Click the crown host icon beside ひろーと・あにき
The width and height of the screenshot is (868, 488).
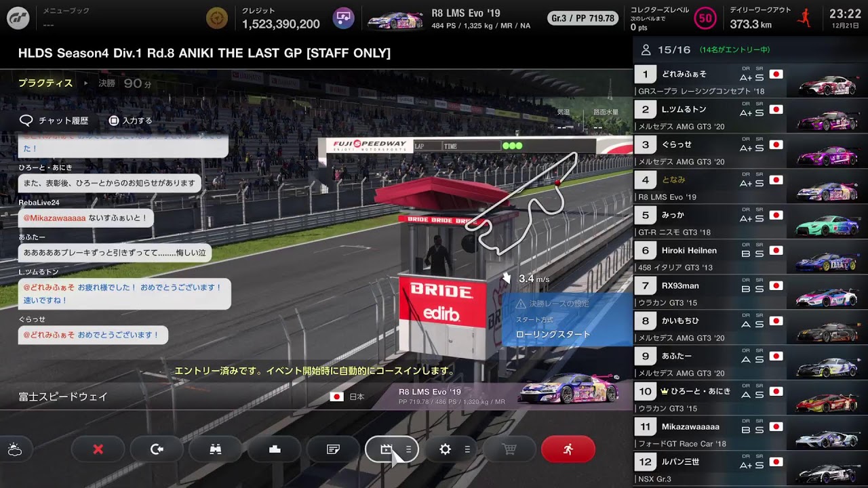pyautogui.click(x=665, y=391)
